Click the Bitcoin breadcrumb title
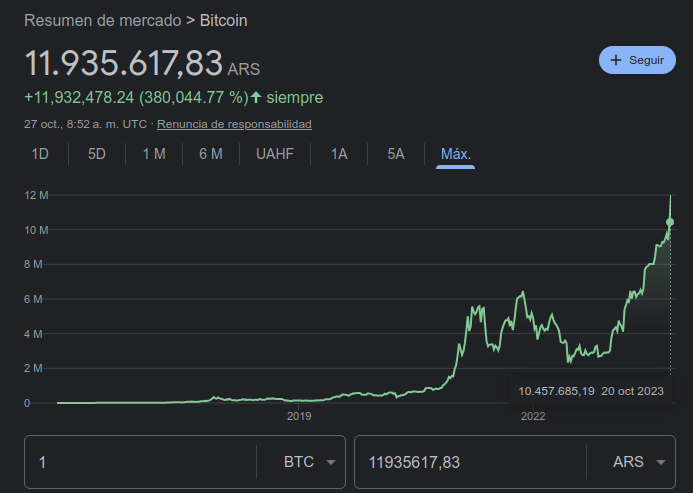 click(x=224, y=21)
